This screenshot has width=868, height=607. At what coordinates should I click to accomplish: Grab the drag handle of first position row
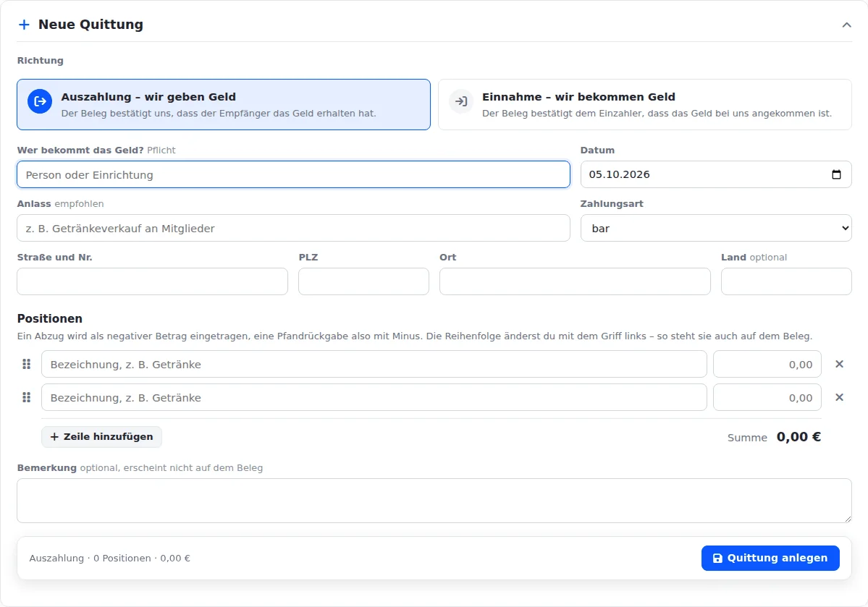tap(26, 364)
